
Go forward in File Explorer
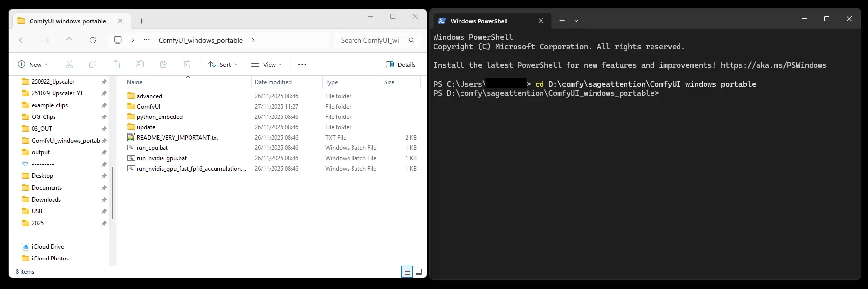click(x=46, y=40)
